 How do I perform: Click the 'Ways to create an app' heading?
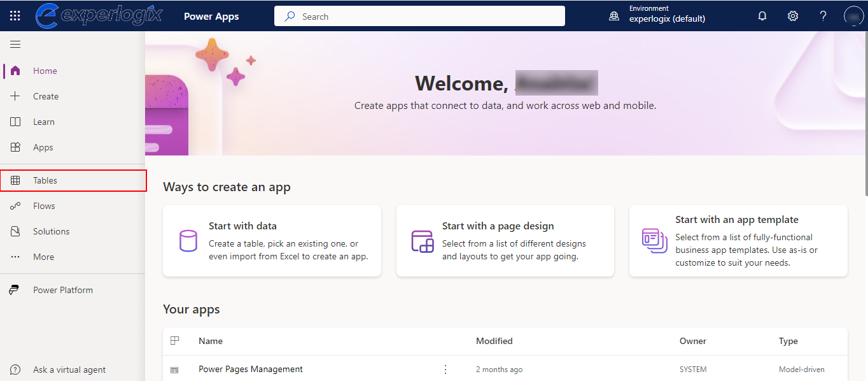click(227, 187)
